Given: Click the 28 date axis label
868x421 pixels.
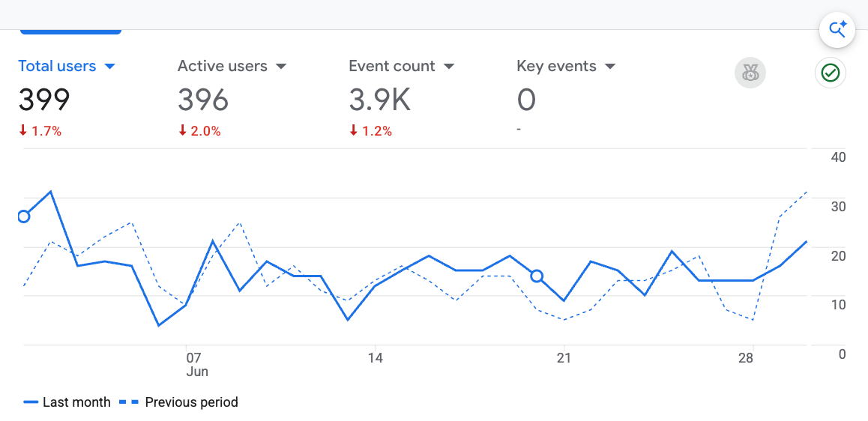Looking at the screenshot, I should (746, 357).
